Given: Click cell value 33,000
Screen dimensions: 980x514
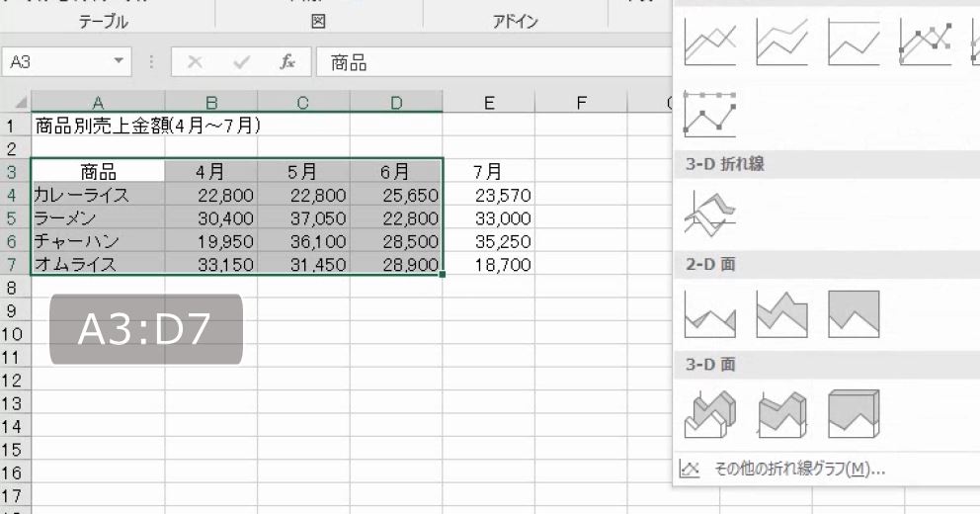Looking at the screenshot, I should pos(489,218).
